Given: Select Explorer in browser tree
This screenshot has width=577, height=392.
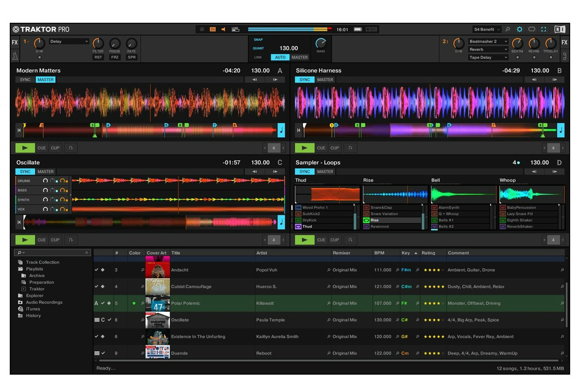Looking at the screenshot, I should click(x=34, y=295).
